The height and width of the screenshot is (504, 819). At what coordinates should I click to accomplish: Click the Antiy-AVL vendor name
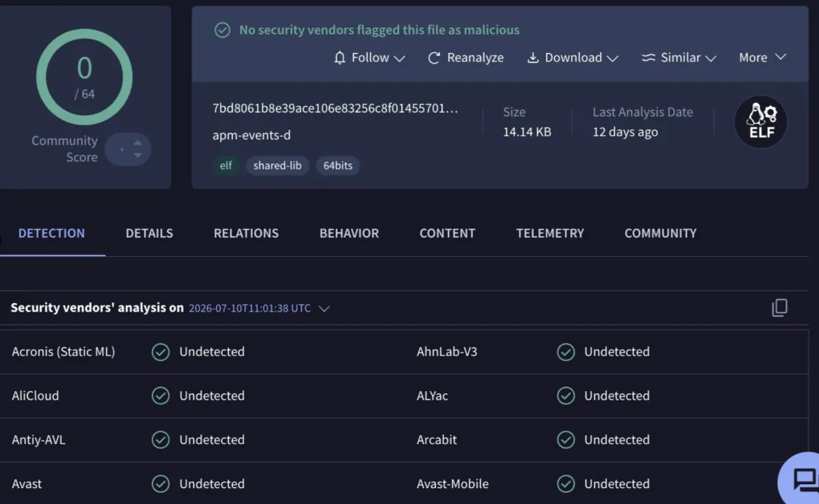coord(39,440)
